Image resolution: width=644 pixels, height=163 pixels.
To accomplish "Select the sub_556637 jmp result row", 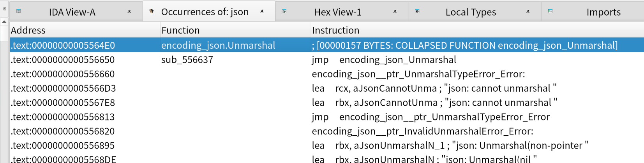I will (x=187, y=60).
